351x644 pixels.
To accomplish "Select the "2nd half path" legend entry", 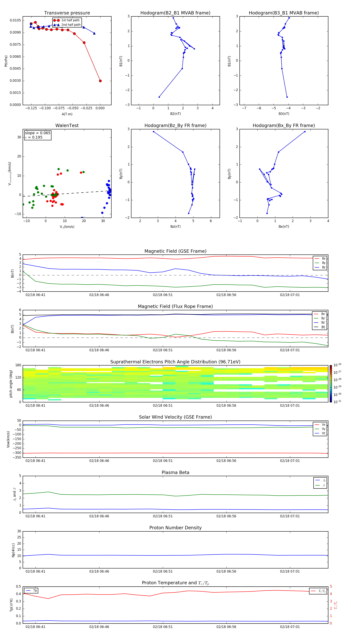I will (67, 25).
